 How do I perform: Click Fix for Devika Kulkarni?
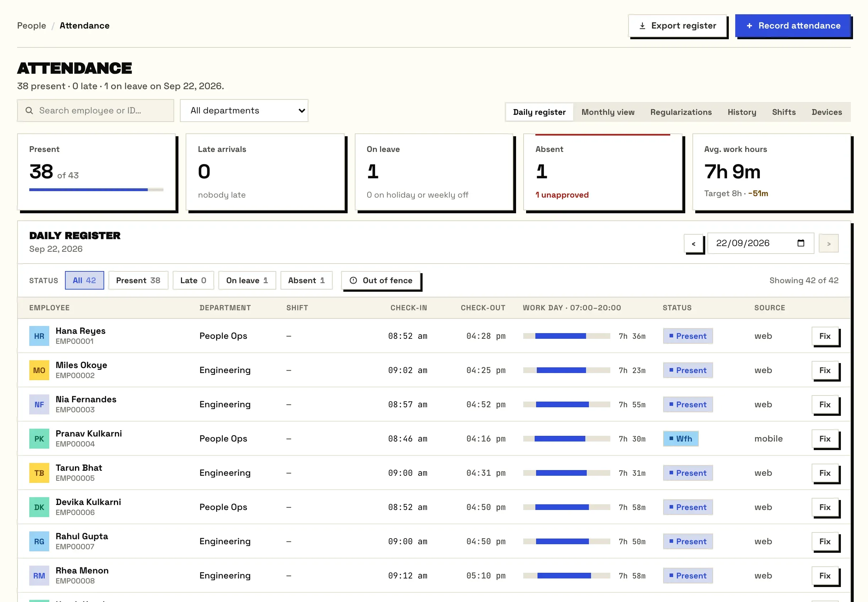tap(825, 507)
